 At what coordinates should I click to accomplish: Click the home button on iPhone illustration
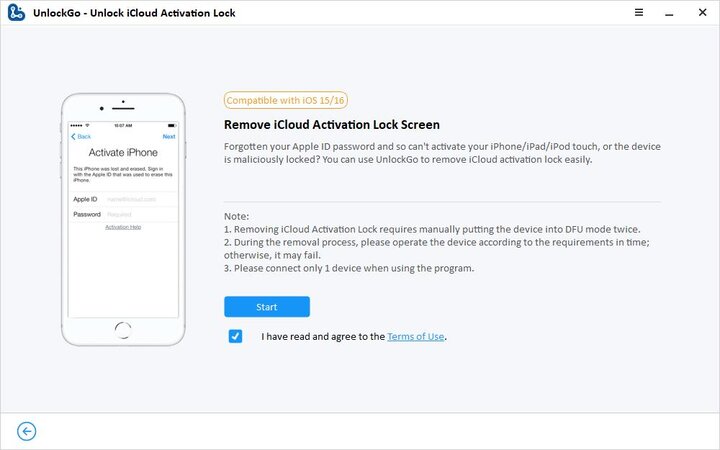[x=123, y=328]
